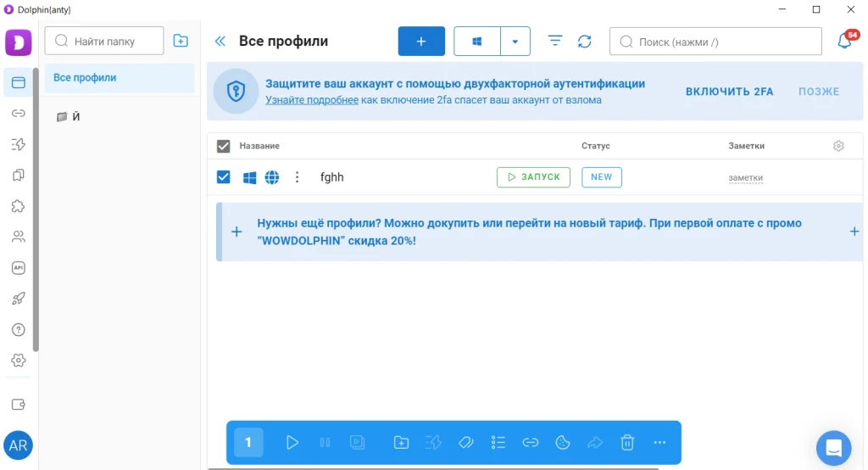Image resolution: width=868 pixels, height=470 pixels.
Task: Open table column settings gear
Action: 838,146
